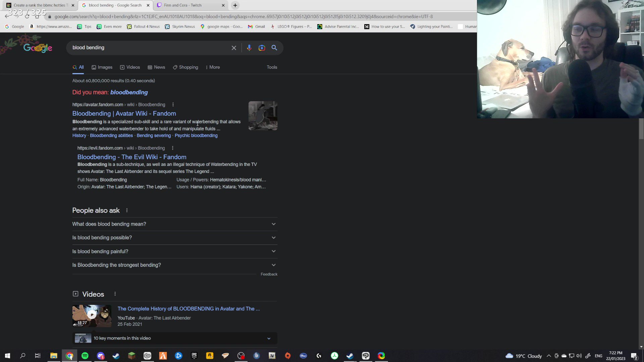Open Steam from the taskbar

pyautogui.click(x=116, y=356)
